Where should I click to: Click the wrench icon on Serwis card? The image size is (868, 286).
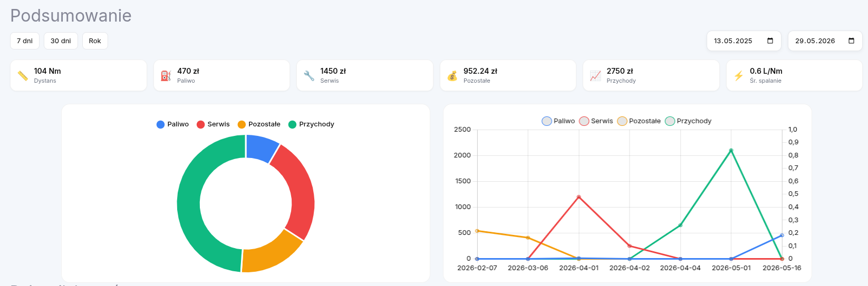pyautogui.click(x=309, y=76)
